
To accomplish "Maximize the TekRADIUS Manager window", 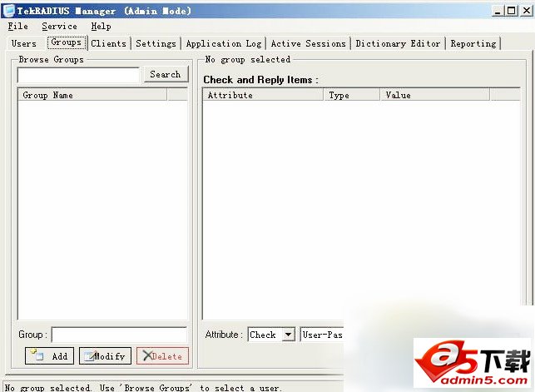I will (512, 11).
